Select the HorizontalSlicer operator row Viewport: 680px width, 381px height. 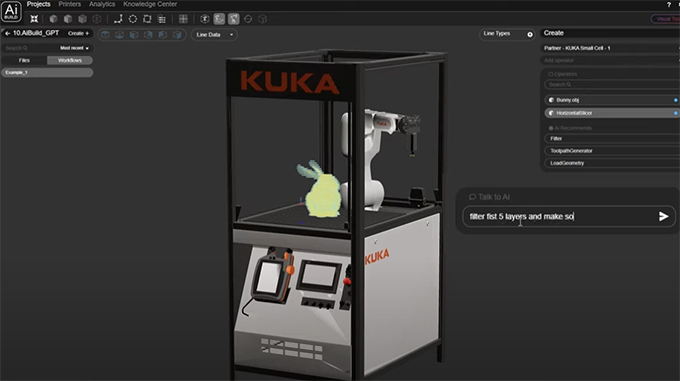point(612,113)
